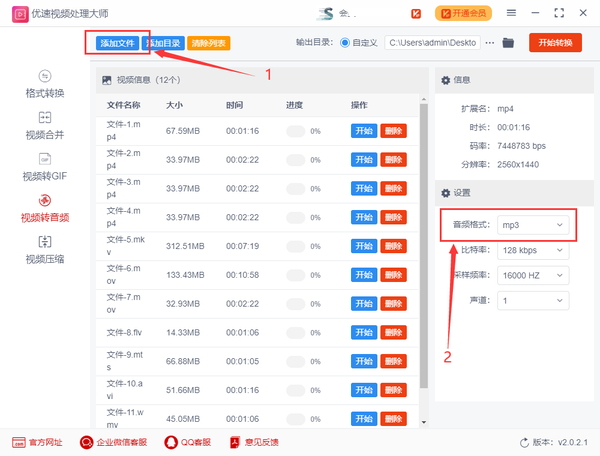Open the 视频压缩 video compression module
Image resolution: width=600 pixels, height=456 pixels.
click(45, 250)
